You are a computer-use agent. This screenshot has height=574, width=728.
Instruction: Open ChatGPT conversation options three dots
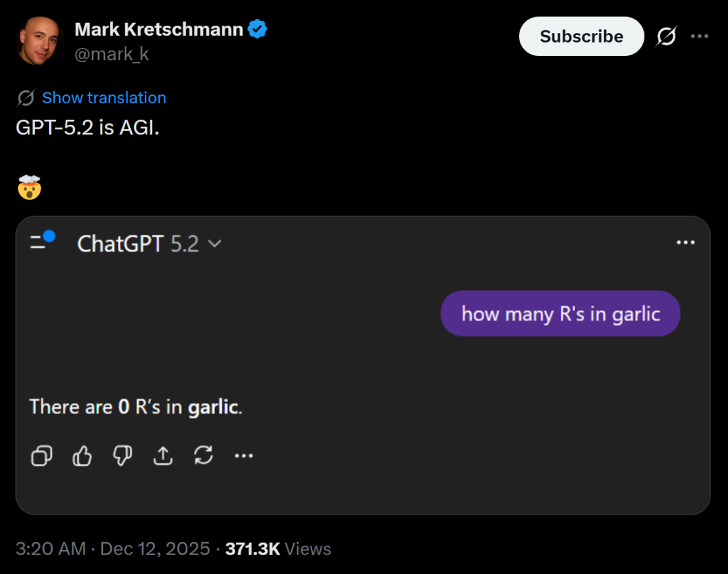click(685, 243)
